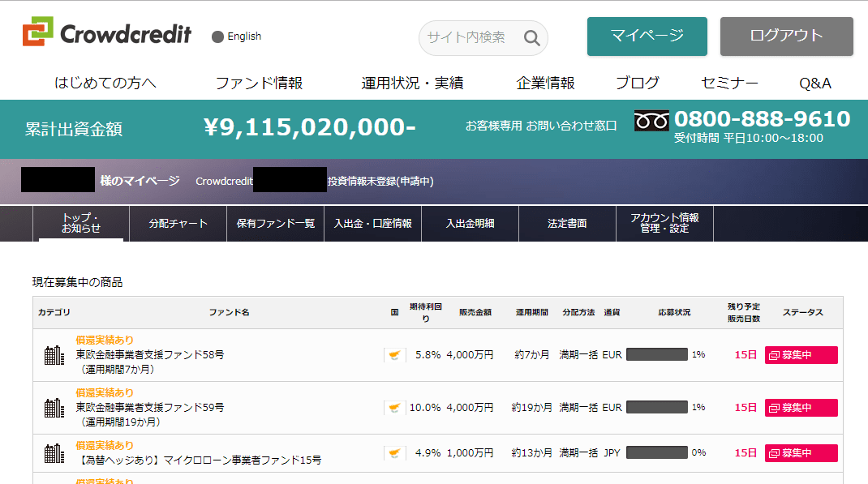Click the カテゴリ column header

(54, 312)
